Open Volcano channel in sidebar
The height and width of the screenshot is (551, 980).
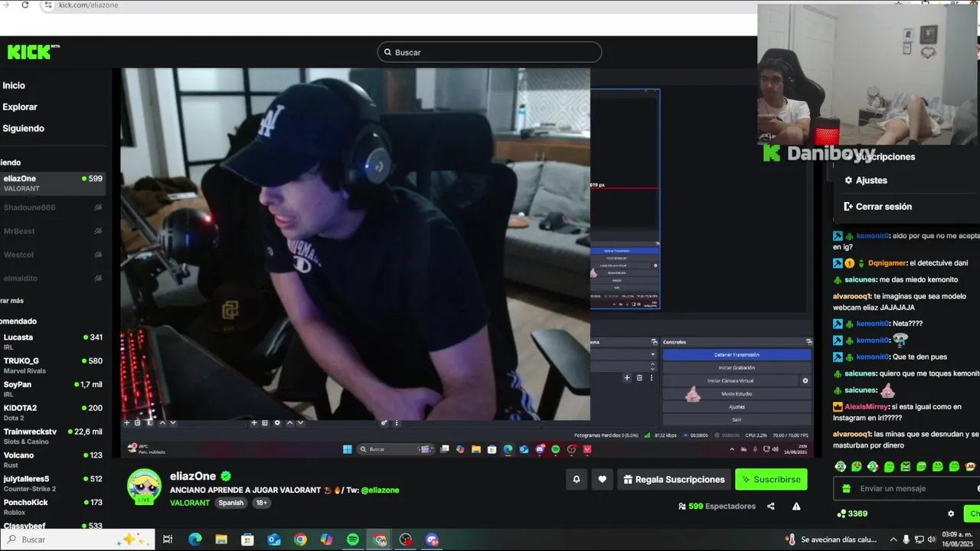click(x=53, y=459)
